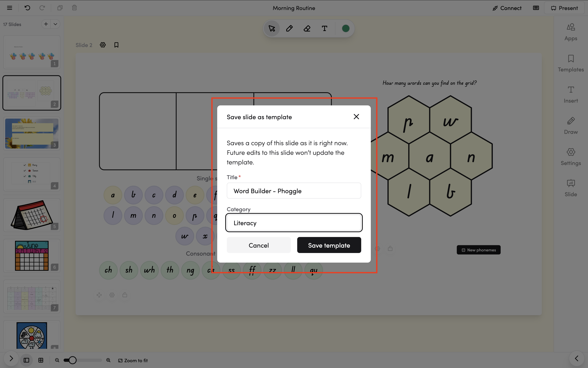The height and width of the screenshot is (368, 588).
Task: Select the Pen drawing tool
Action: click(289, 28)
